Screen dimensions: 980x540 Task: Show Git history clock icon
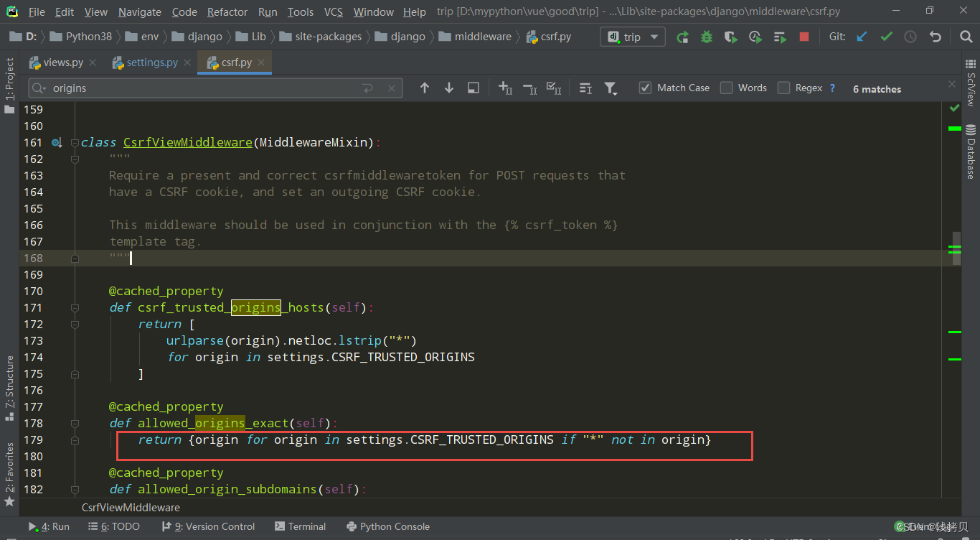910,37
